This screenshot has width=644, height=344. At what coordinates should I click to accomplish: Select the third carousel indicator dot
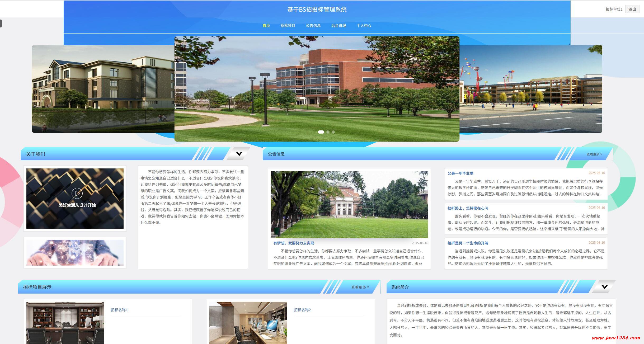(x=333, y=132)
